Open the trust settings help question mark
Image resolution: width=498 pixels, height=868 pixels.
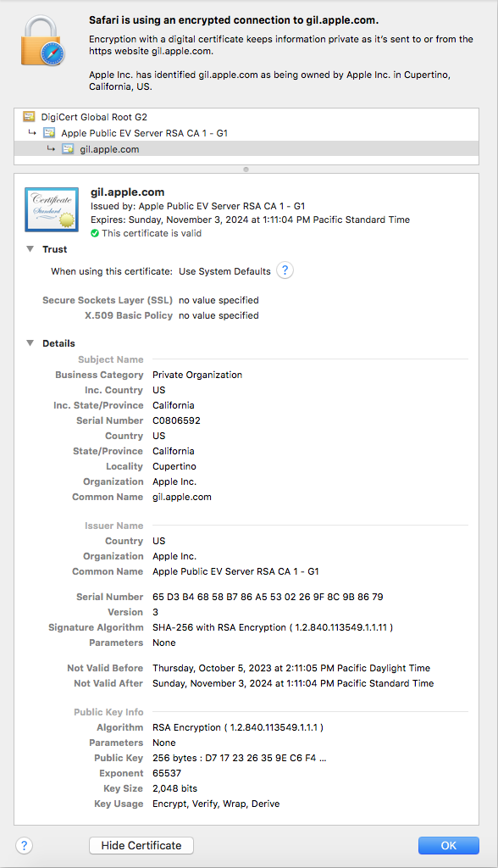click(285, 270)
